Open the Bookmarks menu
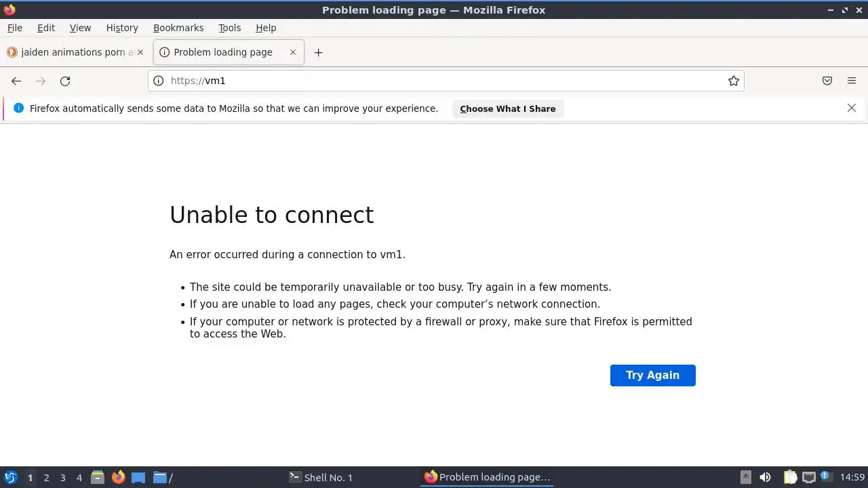This screenshot has height=488, width=868. coord(178,28)
